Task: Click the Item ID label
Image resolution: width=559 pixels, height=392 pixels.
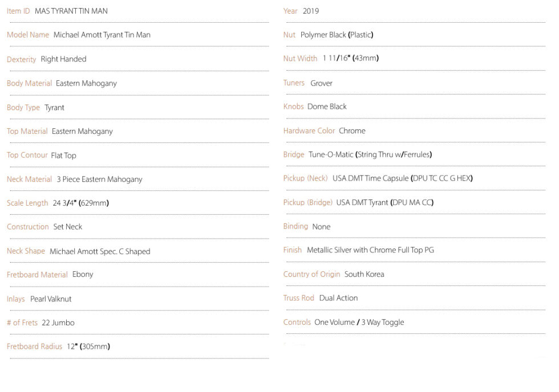Action: pos(18,11)
